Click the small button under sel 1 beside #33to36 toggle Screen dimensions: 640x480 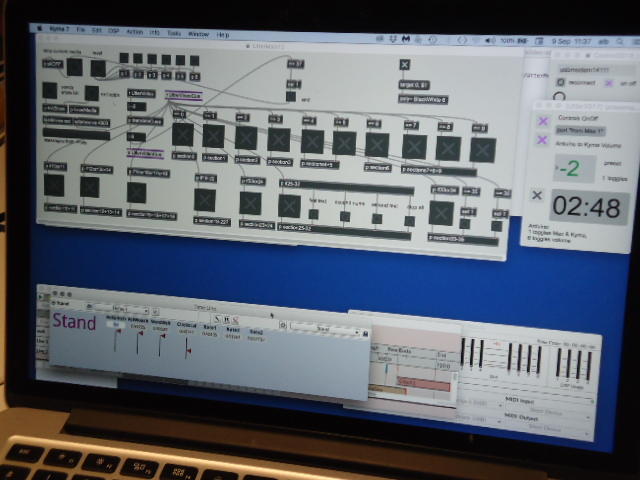[464, 224]
